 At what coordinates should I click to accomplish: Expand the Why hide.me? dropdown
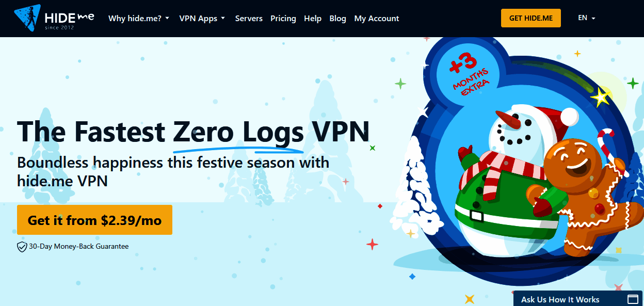click(x=139, y=18)
